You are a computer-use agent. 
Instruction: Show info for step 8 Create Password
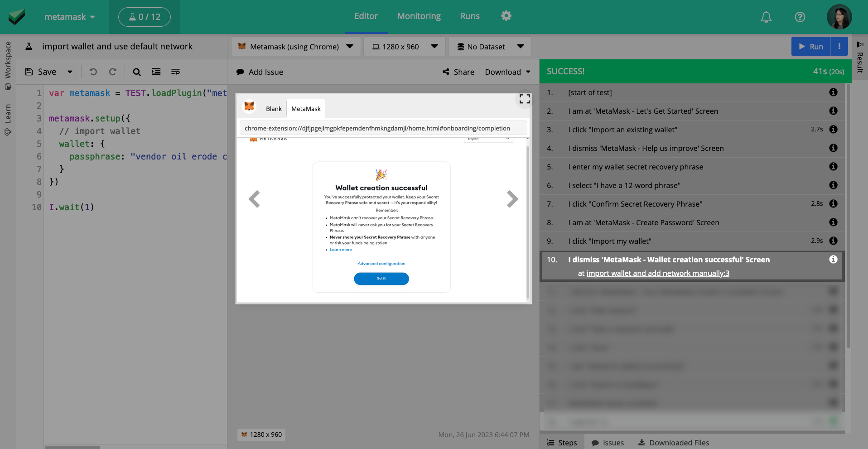point(833,222)
